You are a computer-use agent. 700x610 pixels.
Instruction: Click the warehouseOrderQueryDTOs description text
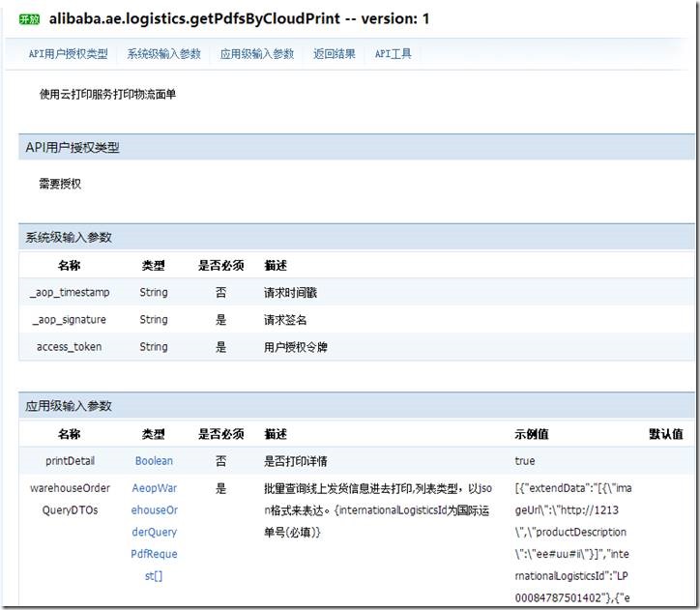click(378, 510)
